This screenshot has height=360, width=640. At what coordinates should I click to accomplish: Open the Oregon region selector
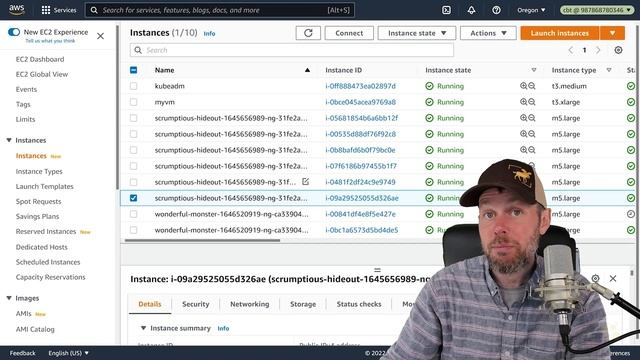[531, 10]
